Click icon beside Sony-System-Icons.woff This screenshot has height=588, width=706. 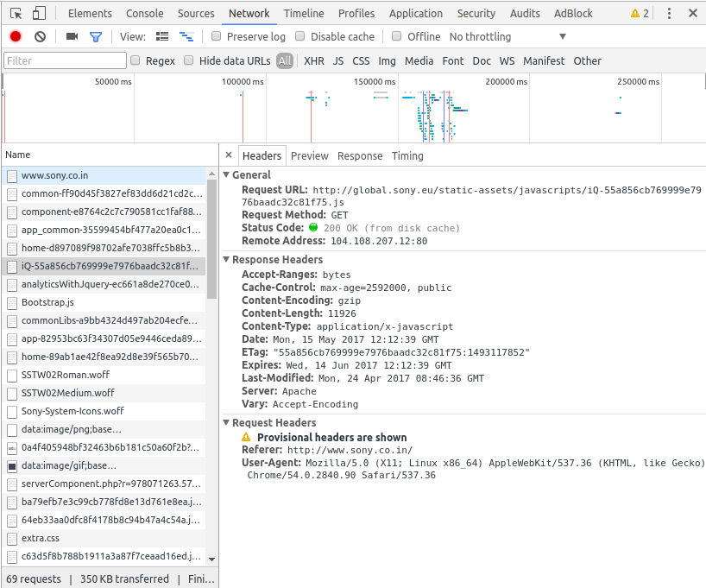[x=12, y=411]
